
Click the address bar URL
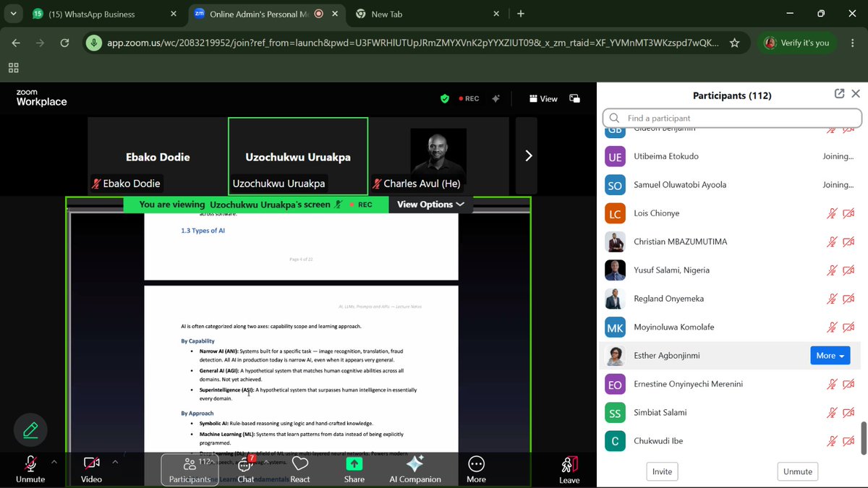[x=412, y=43]
